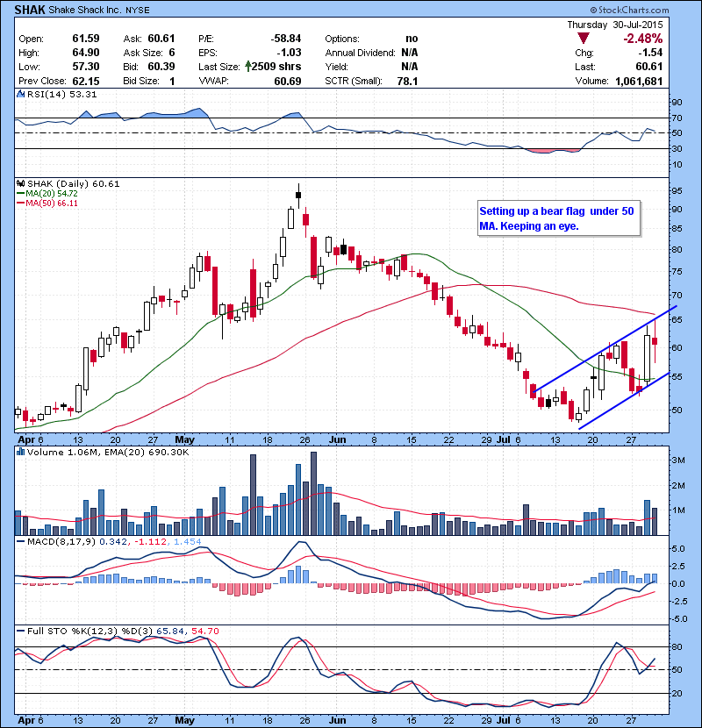Click the Chg value -1.54
The image size is (702, 728).
(x=649, y=53)
